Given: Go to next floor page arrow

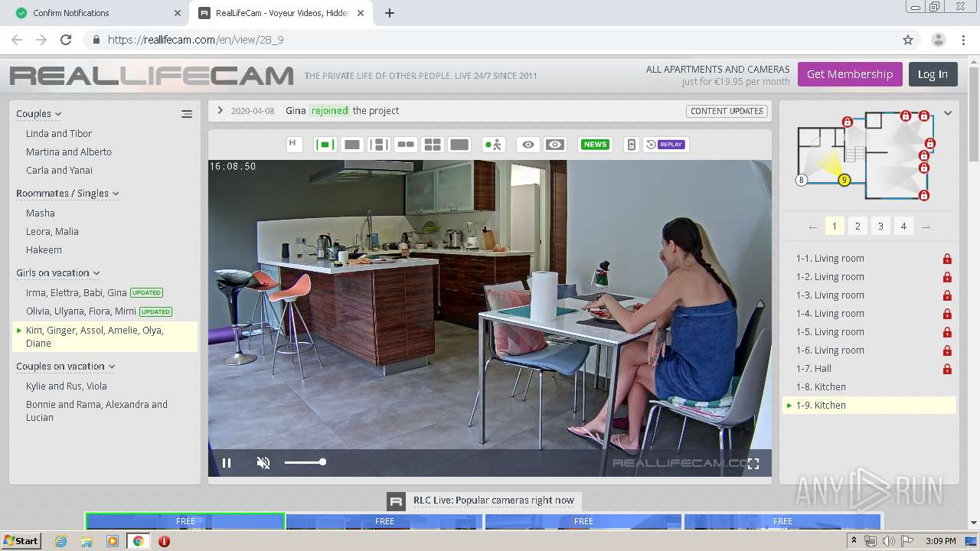Looking at the screenshot, I should point(926,227).
